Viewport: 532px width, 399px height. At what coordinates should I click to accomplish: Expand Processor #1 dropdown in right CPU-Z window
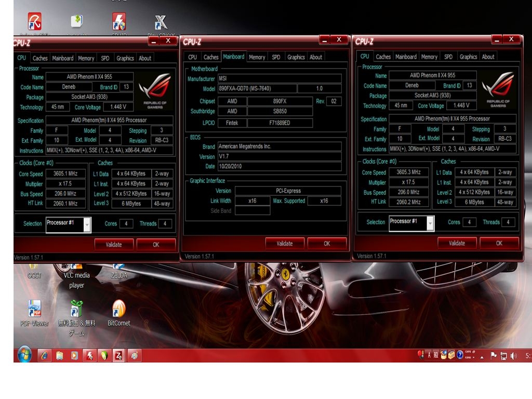pos(430,223)
